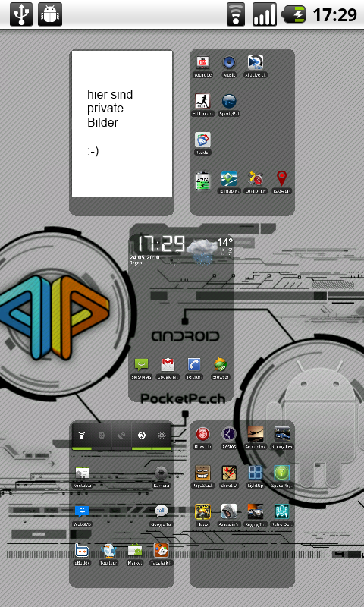Toggle Wi-Fi in the power control widget
The height and width of the screenshot is (607, 364).
pos(82,436)
